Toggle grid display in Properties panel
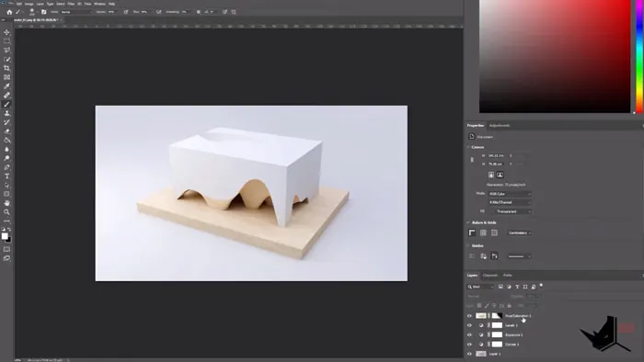Image resolution: width=644 pixels, height=362 pixels. click(x=483, y=232)
